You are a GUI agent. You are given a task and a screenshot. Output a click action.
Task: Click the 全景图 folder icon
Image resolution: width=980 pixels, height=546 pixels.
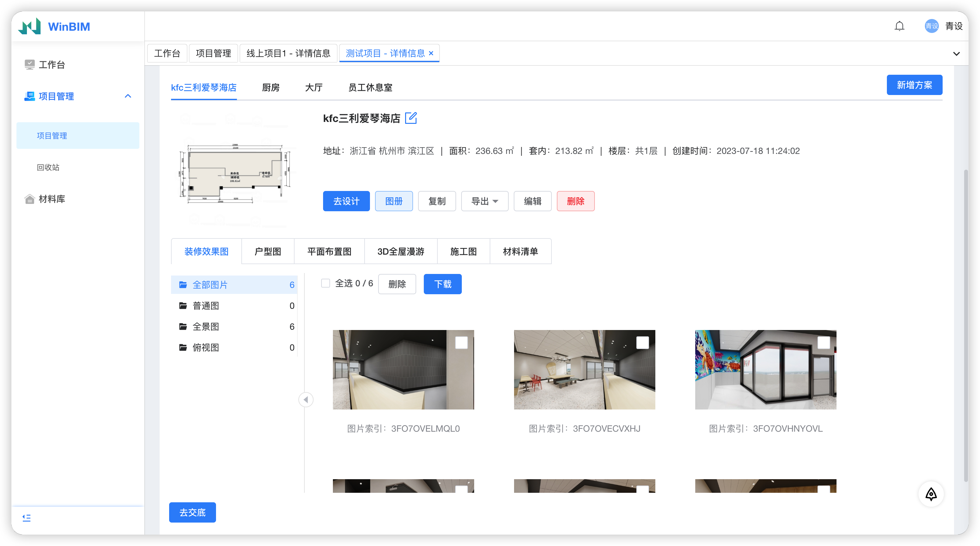pos(183,326)
